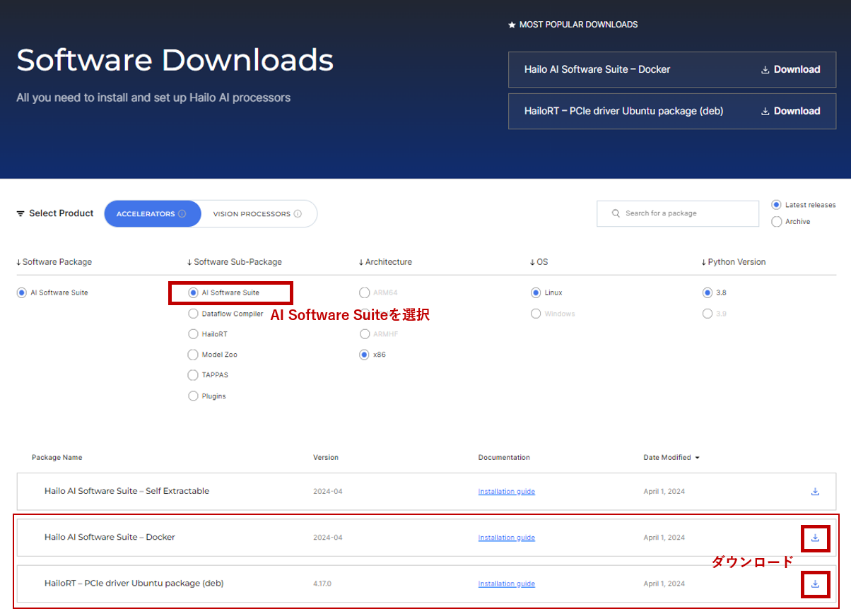Screen dimensions: 851x616
Task: Open Installation guide for Self Extractable suite
Action: [x=507, y=492]
